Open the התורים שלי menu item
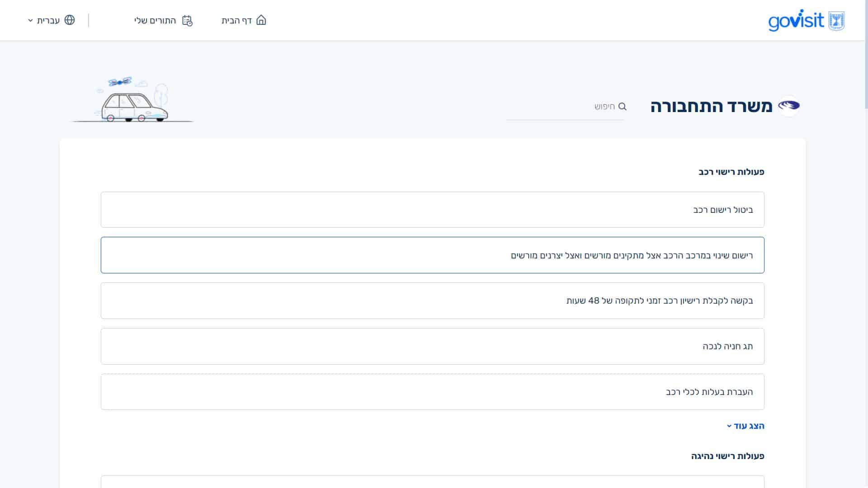868x488 pixels. pos(155,20)
